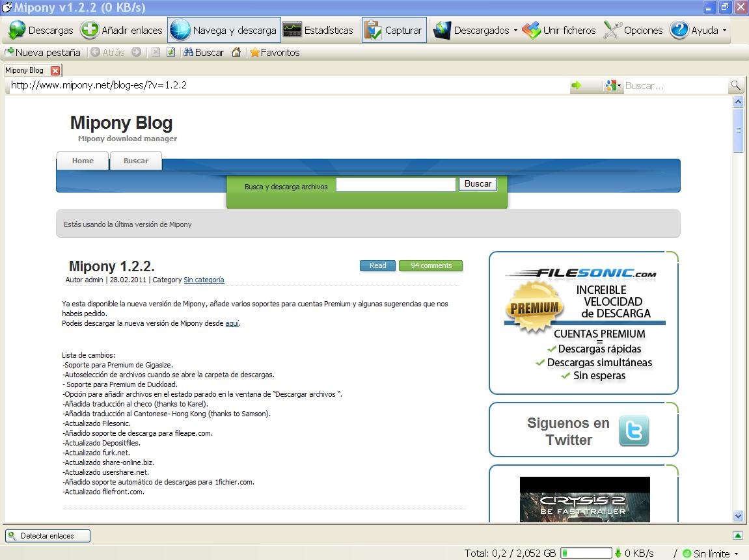Image resolution: width=749 pixels, height=560 pixels.
Task: Open the Sin categoría category link
Action: (x=204, y=280)
